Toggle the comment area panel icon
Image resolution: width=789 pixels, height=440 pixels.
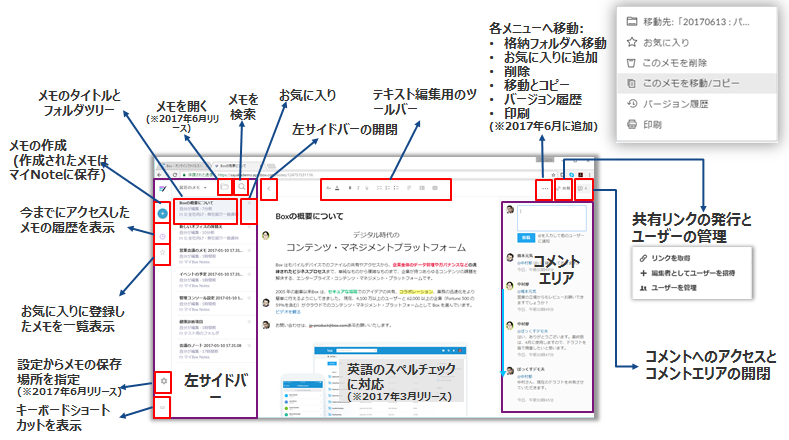point(582,187)
